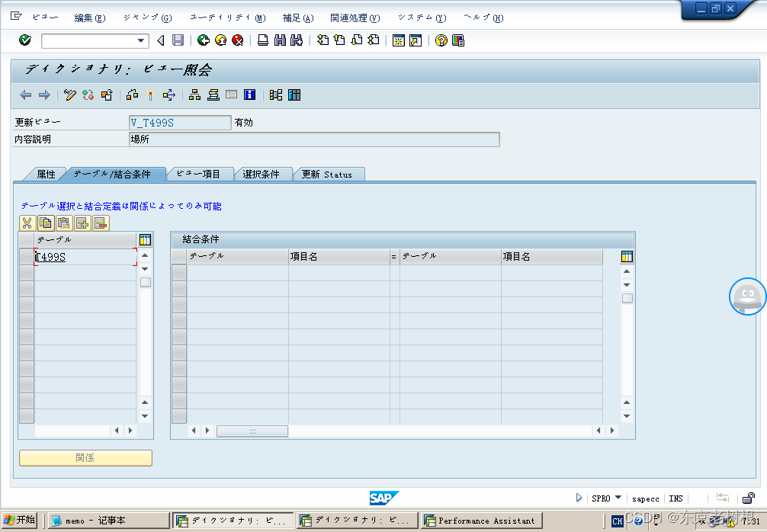Screen dimensions: 767x532
Task: Click the Other Object icon
Action: 107,95
